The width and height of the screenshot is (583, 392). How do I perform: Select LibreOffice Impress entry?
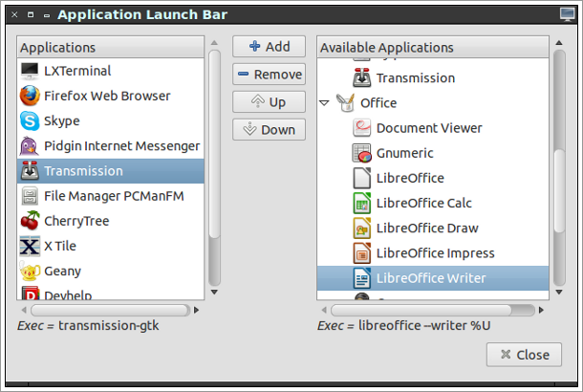tap(433, 253)
